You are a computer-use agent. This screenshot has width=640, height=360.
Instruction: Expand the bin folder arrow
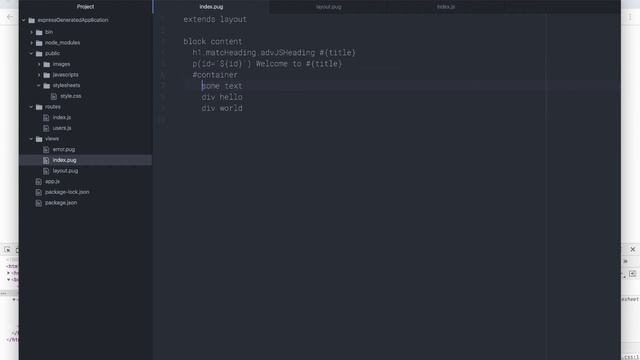point(31,32)
